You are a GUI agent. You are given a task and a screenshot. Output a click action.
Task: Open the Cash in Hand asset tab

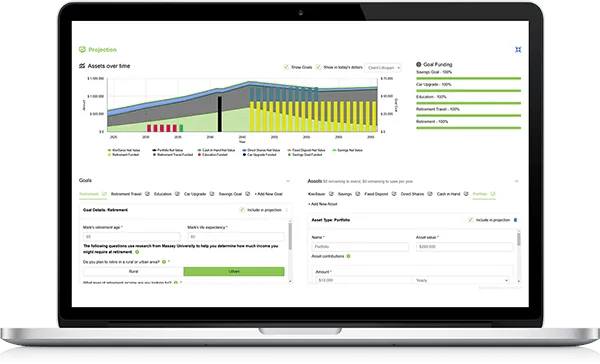(448, 194)
